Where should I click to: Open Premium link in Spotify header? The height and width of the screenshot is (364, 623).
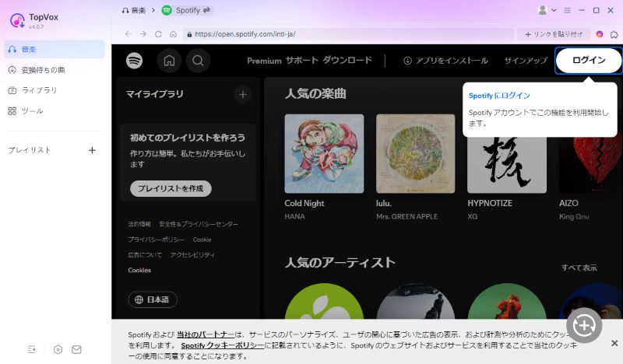point(264,61)
